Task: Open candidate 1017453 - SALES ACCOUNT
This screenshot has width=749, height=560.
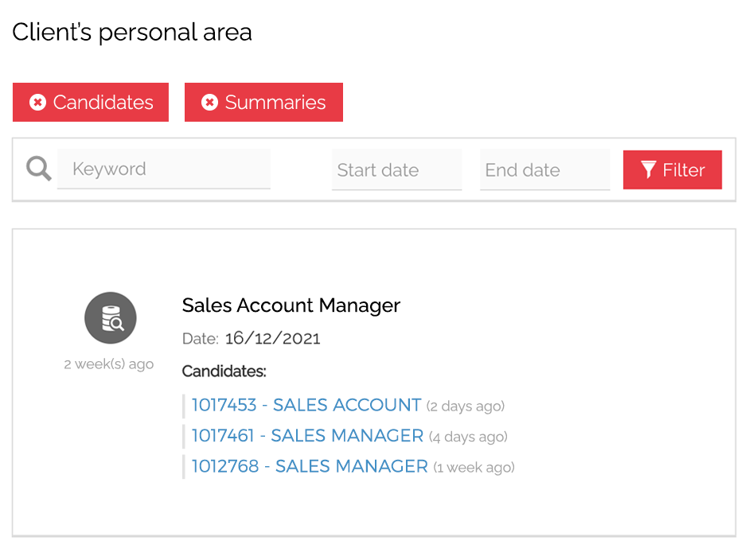Action: (x=306, y=405)
